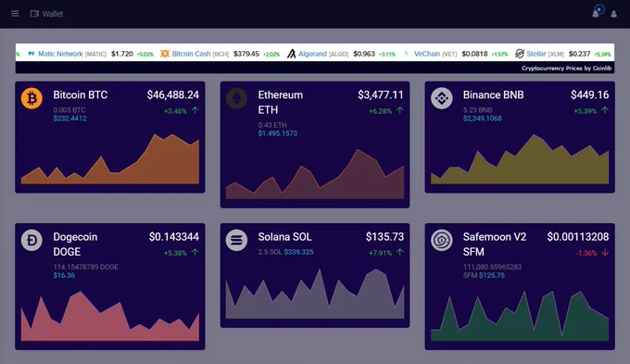Click the Bitcoin BTC title
630x364 pixels.
pos(81,94)
